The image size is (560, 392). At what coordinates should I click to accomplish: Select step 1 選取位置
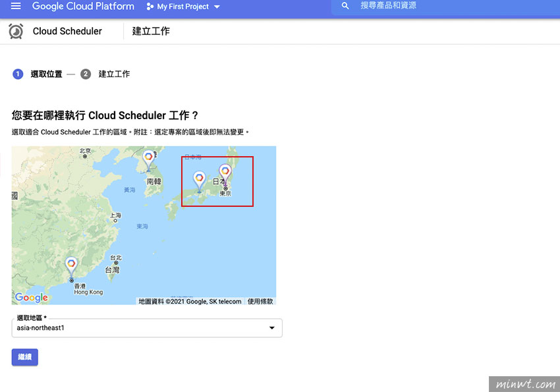pos(38,74)
